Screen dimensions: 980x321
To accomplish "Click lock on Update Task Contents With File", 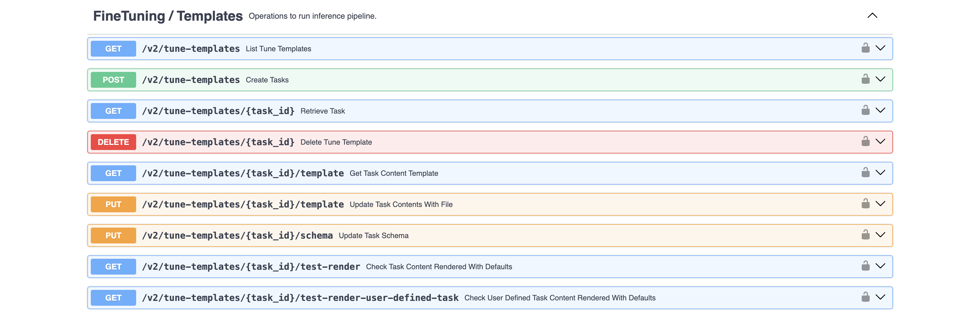I will pyautogui.click(x=865, y=204).
